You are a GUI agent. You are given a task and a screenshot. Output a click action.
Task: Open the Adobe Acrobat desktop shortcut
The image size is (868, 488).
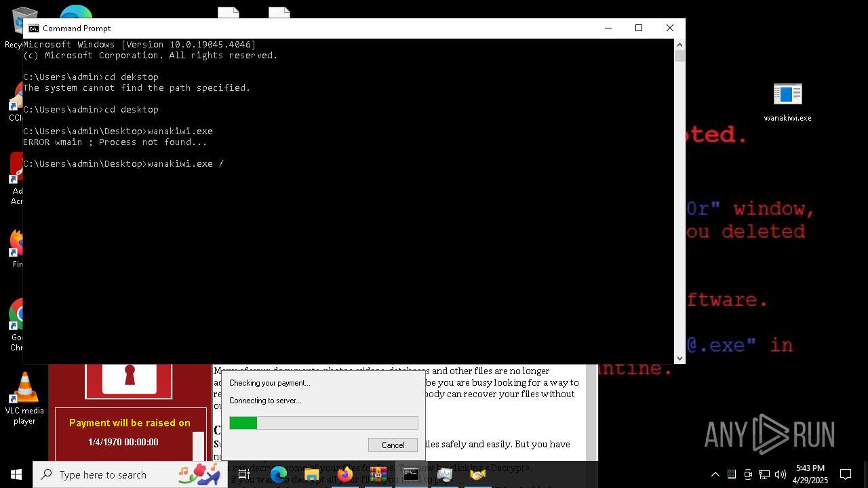coord(15,178)
